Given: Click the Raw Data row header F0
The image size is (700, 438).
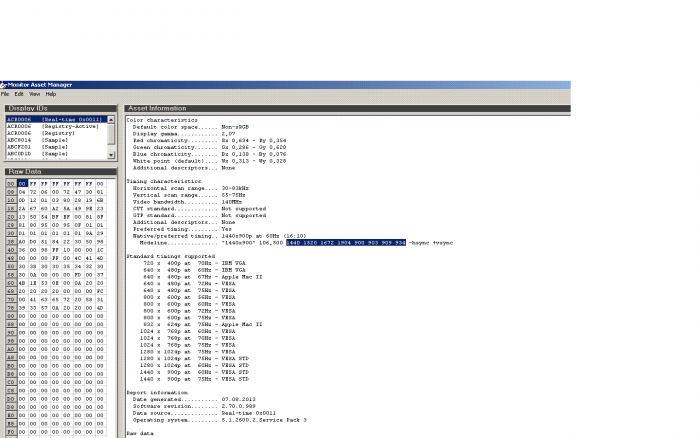Looking at the screenshot, I should pyautogui.click(x=11, y=432).
